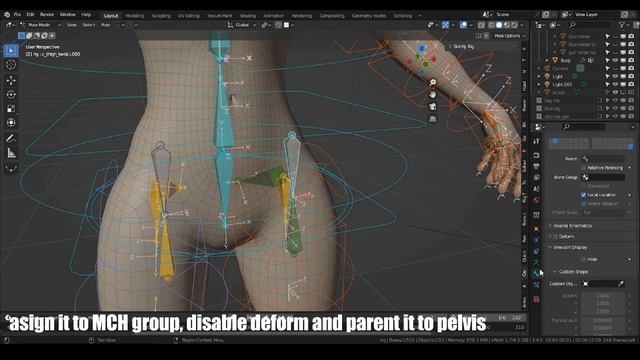This screenshot has height=360, width=640.
Task: Uncheck the Local Location checkbox
Action: click(583, 195)
